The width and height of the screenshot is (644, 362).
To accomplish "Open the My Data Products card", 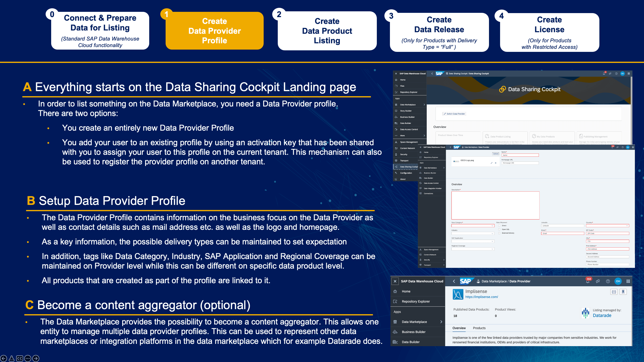I will [x=552, y=138].
